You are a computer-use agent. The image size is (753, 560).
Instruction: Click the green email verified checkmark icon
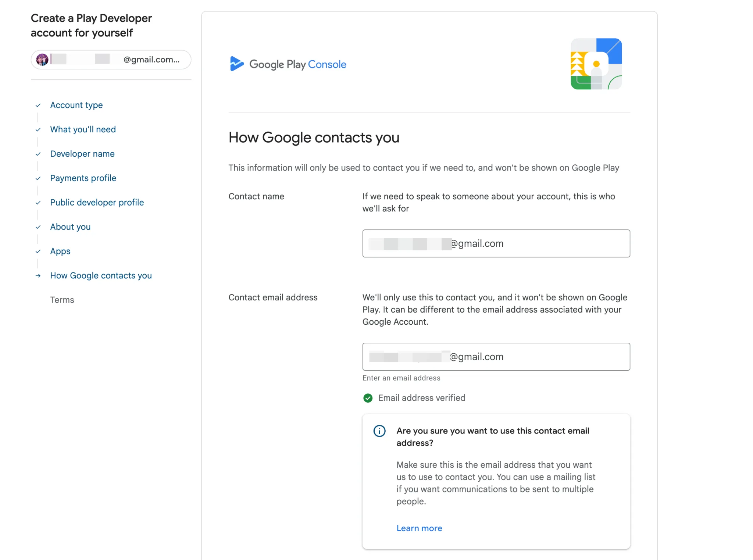[368, 398]
